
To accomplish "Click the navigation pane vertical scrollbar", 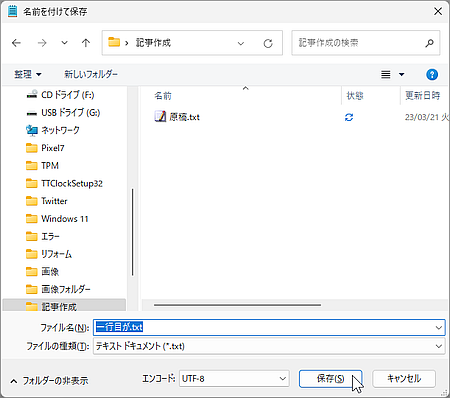I will point(133,232).
